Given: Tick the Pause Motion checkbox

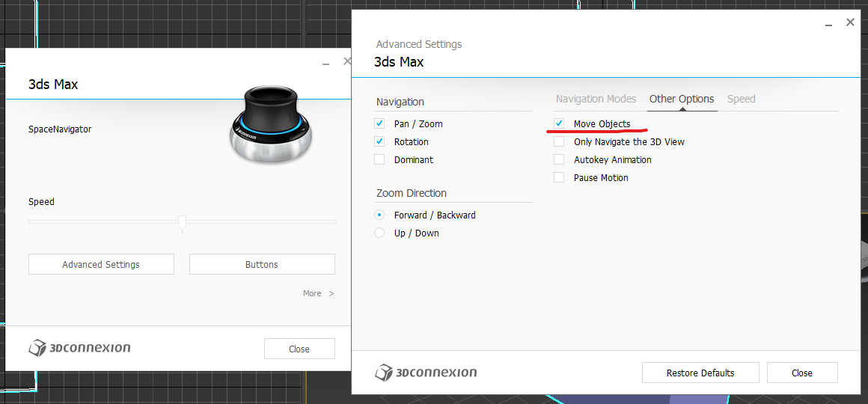Looking at the screenshot, I should [x=559, y=177].
